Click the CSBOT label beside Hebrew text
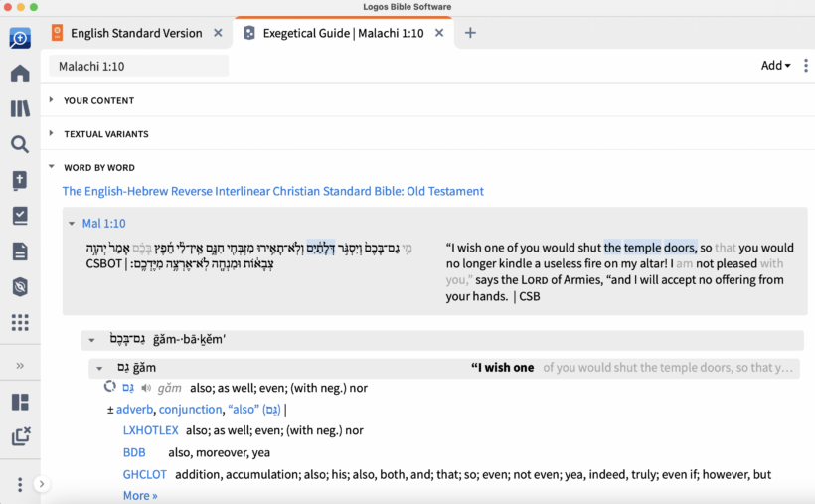 [x=103, y=263]
